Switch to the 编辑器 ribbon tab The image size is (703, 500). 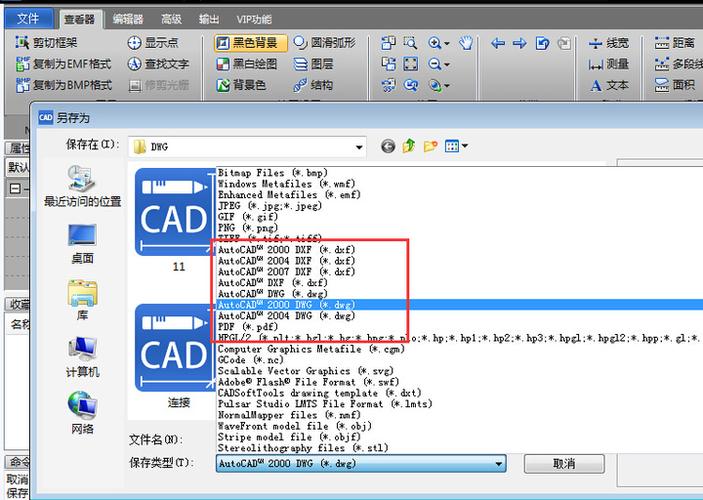128,19
